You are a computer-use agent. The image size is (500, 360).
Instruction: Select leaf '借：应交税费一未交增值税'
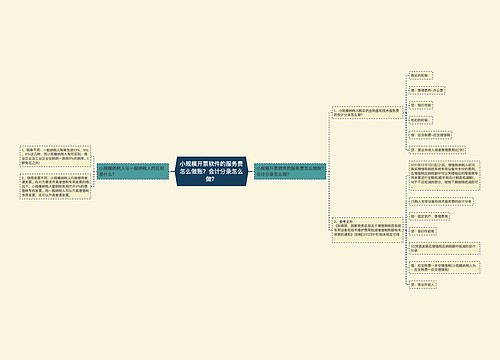[x=445, y=267]
